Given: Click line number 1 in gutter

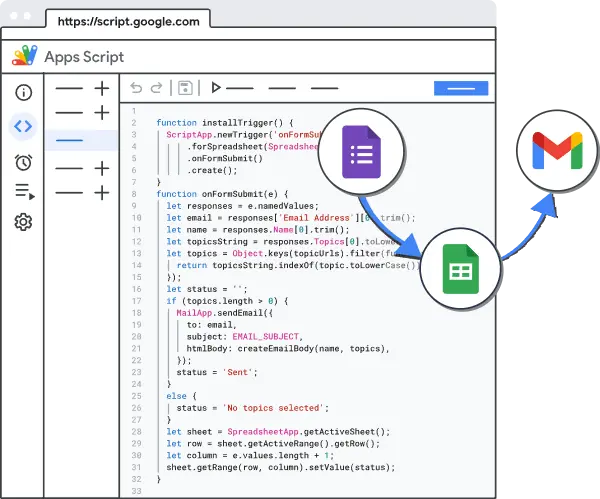Looking at the screenshot, I should [x=134, y=111].
